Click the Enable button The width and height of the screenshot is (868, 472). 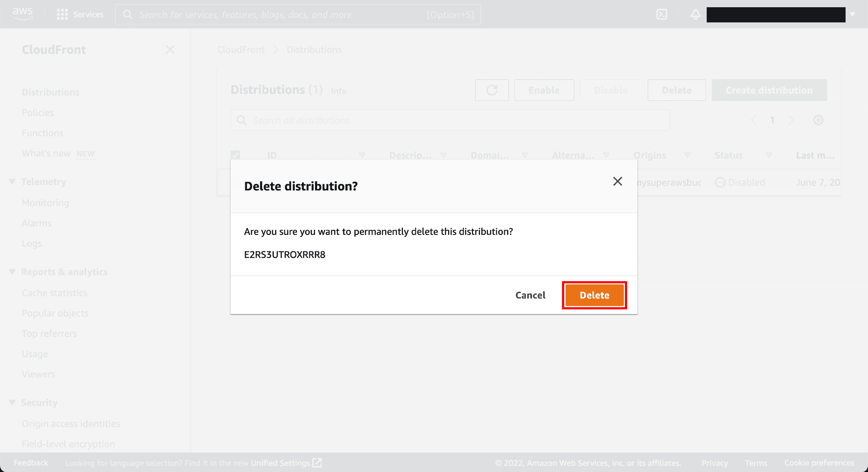coord(544,90)
